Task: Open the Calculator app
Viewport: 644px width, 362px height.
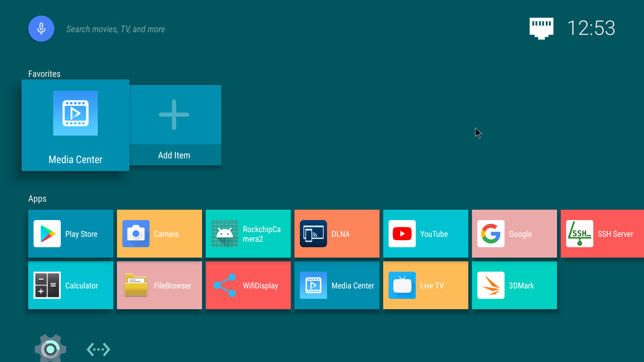Action: point(71,285)
